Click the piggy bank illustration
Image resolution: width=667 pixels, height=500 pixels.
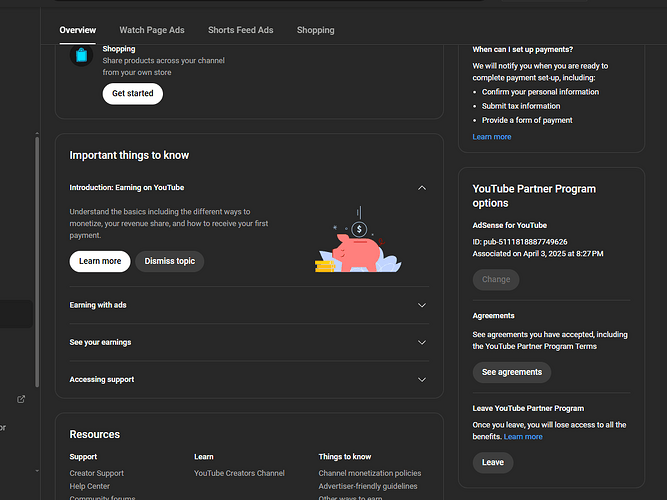[358, 240]
